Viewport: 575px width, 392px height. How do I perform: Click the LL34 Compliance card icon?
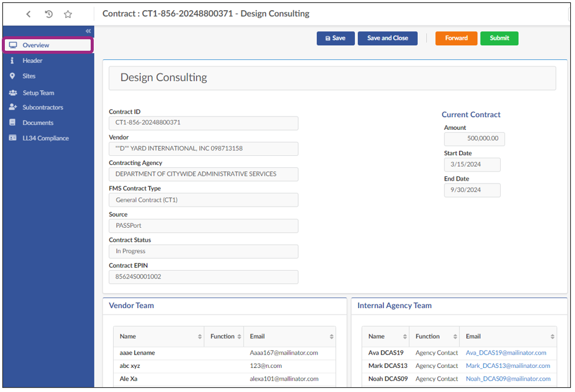13,138
